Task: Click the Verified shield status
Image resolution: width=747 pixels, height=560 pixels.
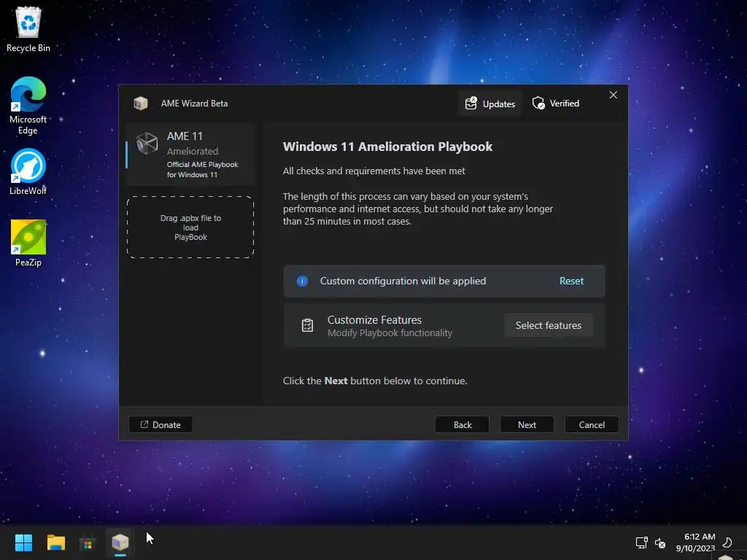Action: tap(555, 104)
